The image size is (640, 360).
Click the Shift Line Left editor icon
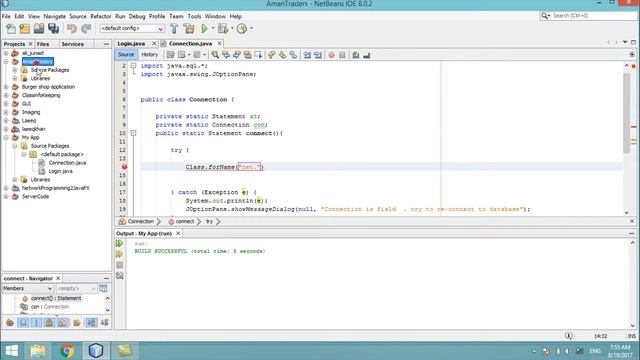pos(307,55)
